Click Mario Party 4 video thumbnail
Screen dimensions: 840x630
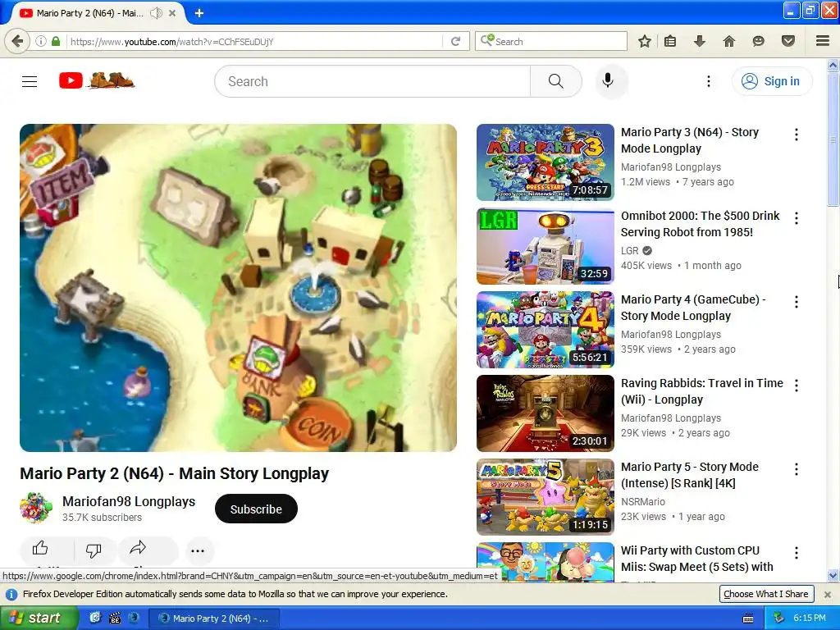point(546,330)
